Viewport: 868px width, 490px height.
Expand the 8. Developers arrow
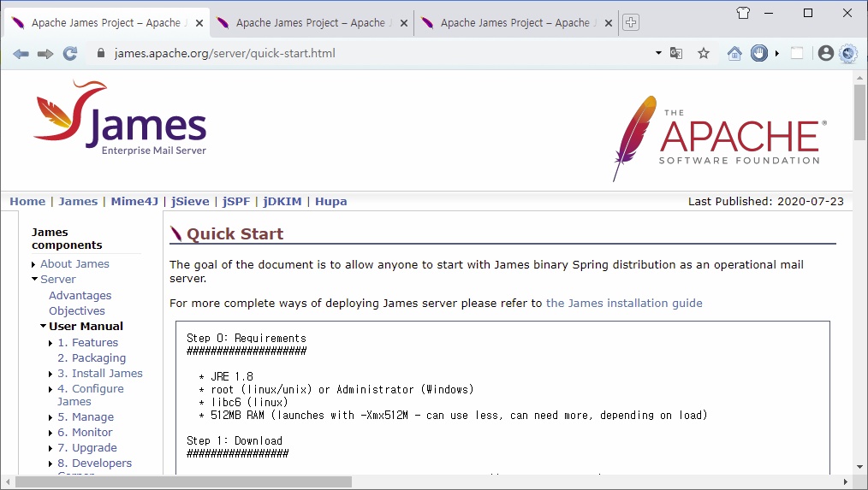coord(51,464)
